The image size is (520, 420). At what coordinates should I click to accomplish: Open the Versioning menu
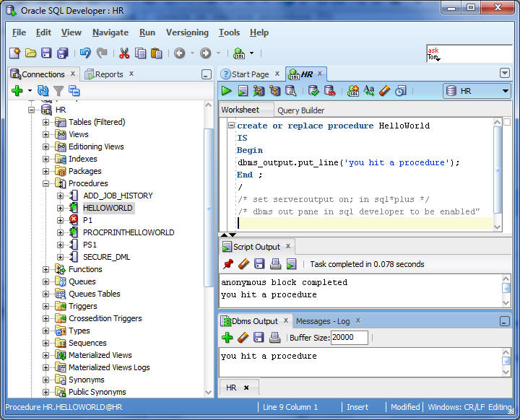click(x=187, y=32)
